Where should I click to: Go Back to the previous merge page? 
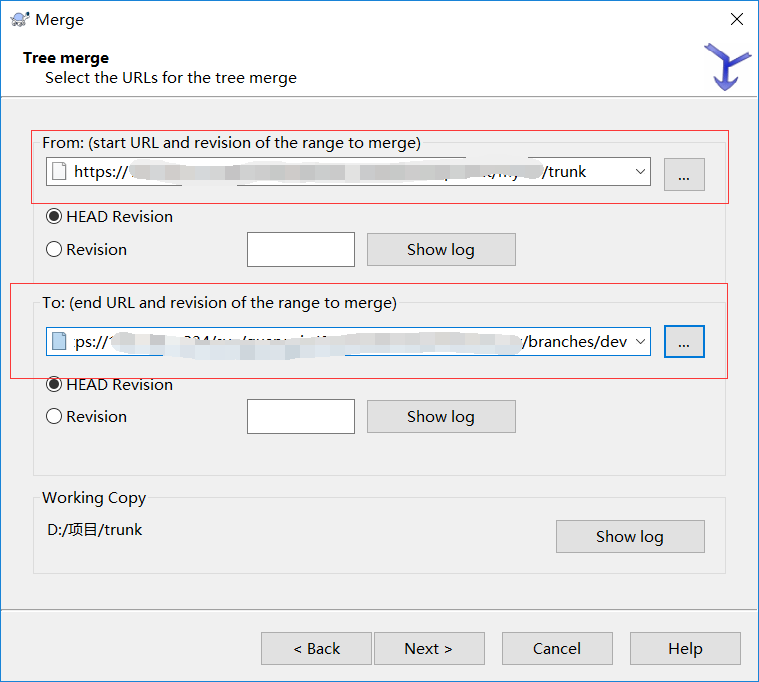coord(316,648)
